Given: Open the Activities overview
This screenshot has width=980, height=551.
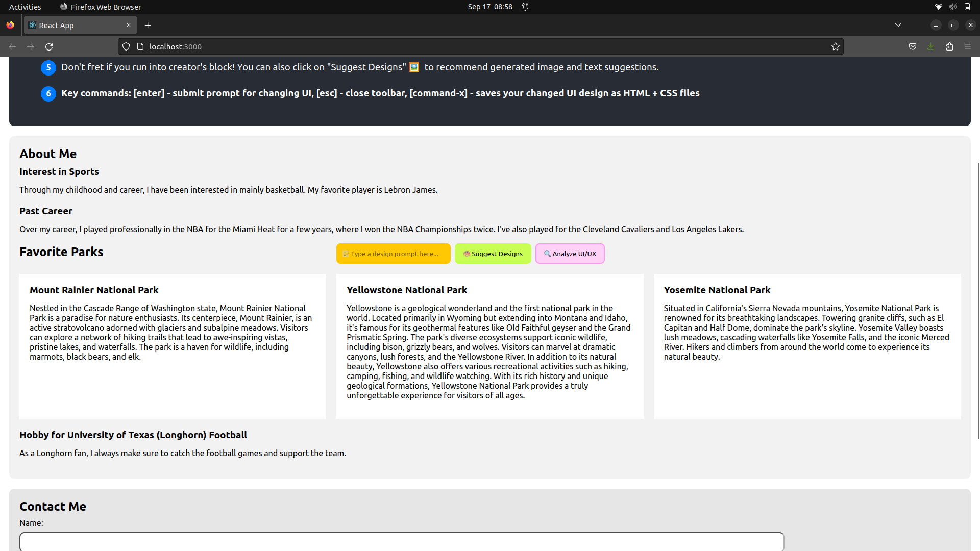Looking at the screenshot, I should (x=25, y=7).
